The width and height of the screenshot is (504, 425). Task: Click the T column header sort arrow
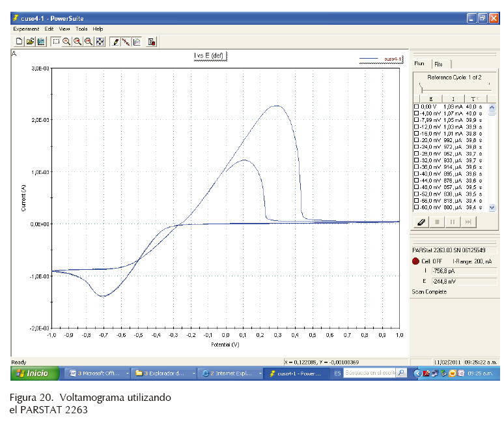tap(479, 98)
